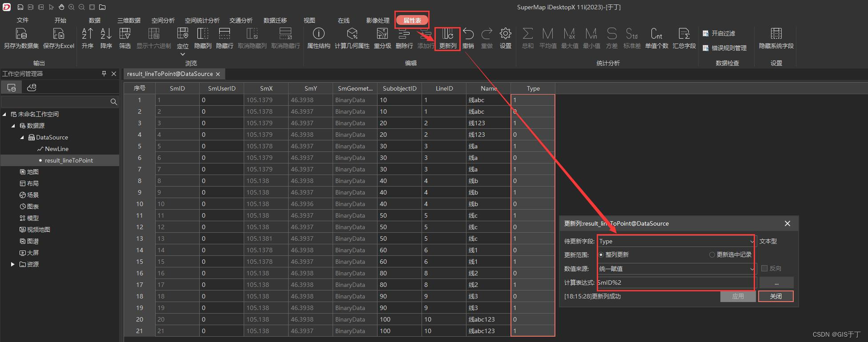Open the 筛选 filter tool

point(125,38)
